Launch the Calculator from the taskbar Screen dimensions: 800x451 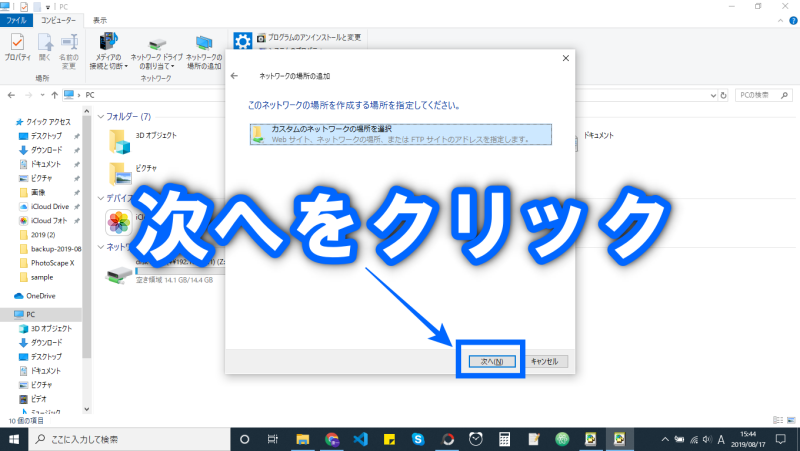click(x=505, y=439)
